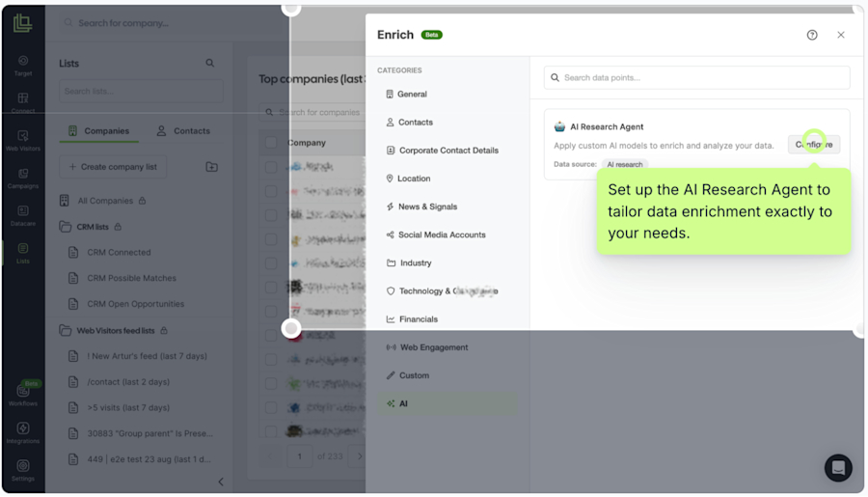
Task: Click Create company list button
Action: [113, 167]
